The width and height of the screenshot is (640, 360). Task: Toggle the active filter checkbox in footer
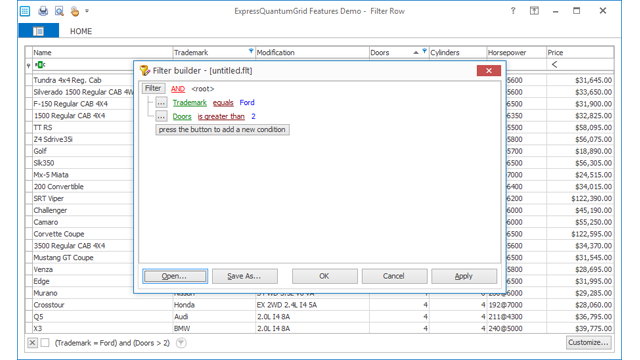tap(45, 343)
